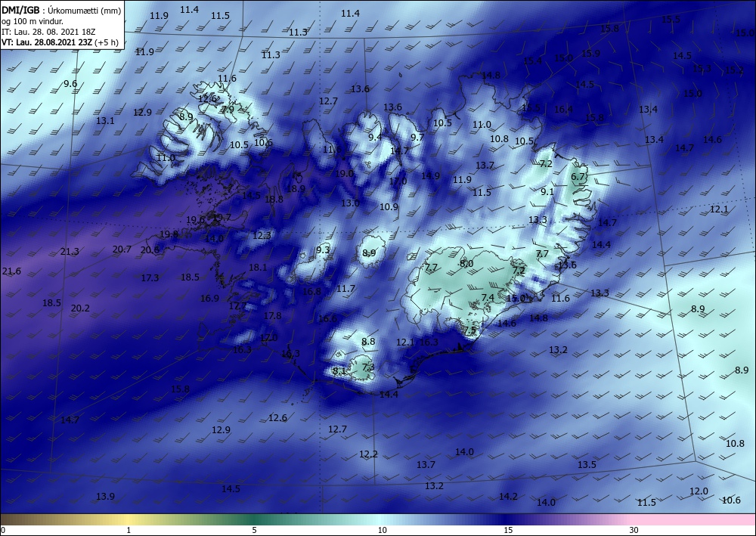Click the map value 7.5
The height and width of the screenshot is (536, 756).
point(469,330)
